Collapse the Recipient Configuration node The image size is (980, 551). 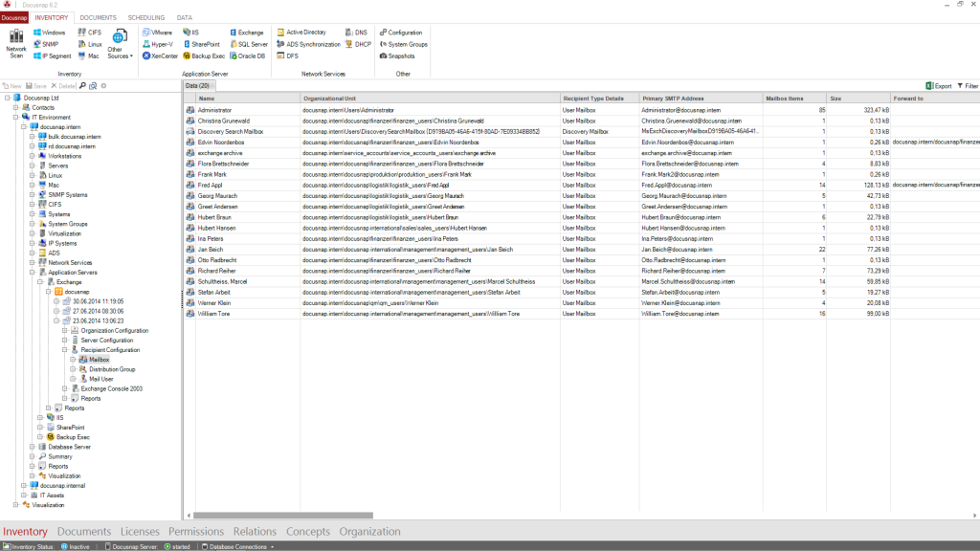pos(65,350)
